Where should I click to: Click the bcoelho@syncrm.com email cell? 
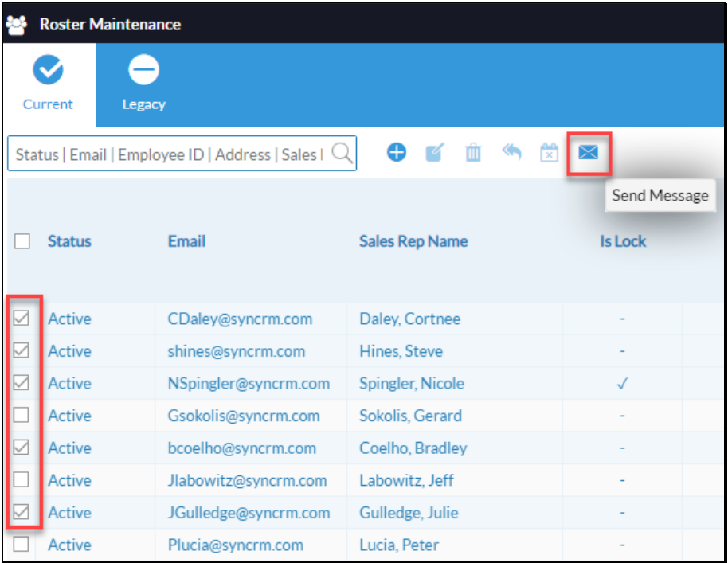click(x=242, y=448)
